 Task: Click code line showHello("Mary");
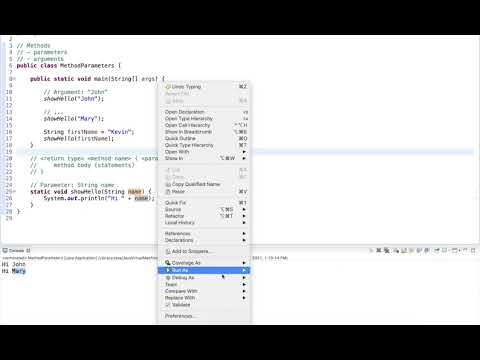click(74, 119)
